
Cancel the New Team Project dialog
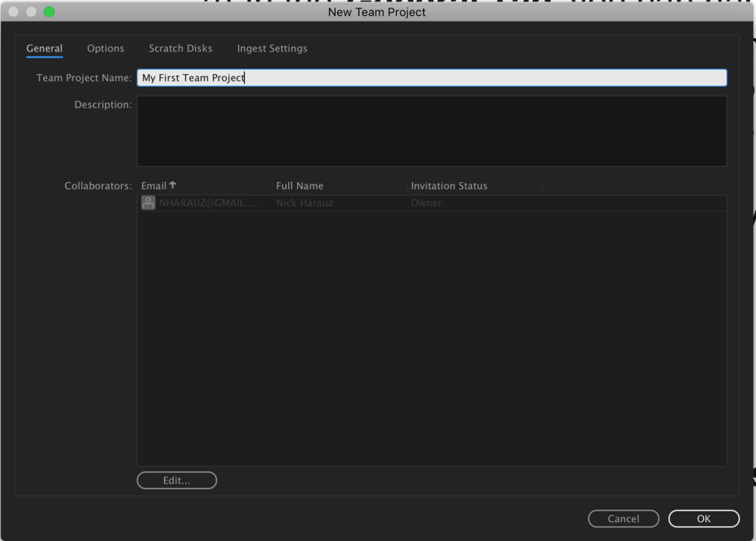click(623, 518)
